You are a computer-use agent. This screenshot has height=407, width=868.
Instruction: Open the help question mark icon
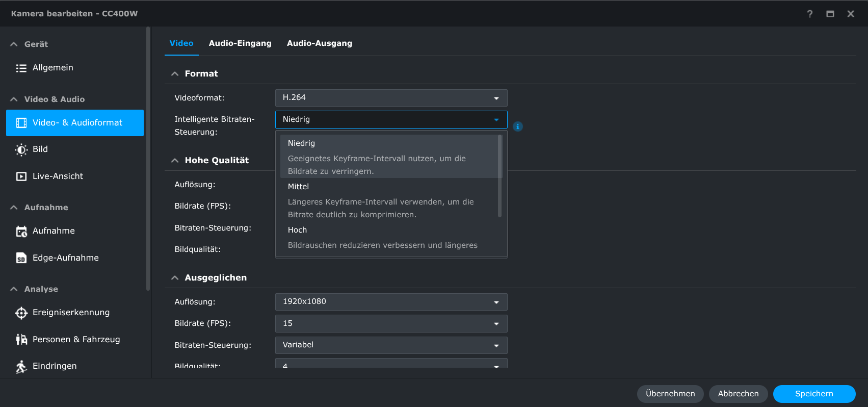[x=809, y=14]
